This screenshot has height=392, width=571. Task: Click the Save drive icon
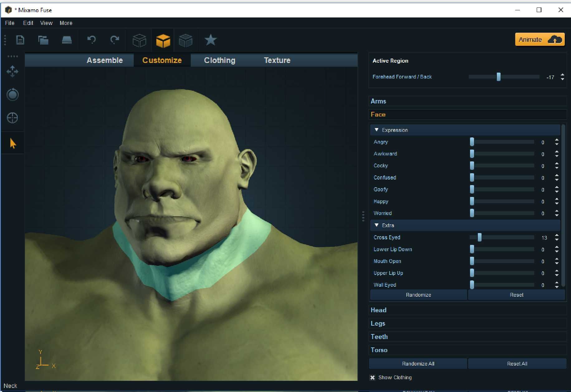[x=67, y=40]
